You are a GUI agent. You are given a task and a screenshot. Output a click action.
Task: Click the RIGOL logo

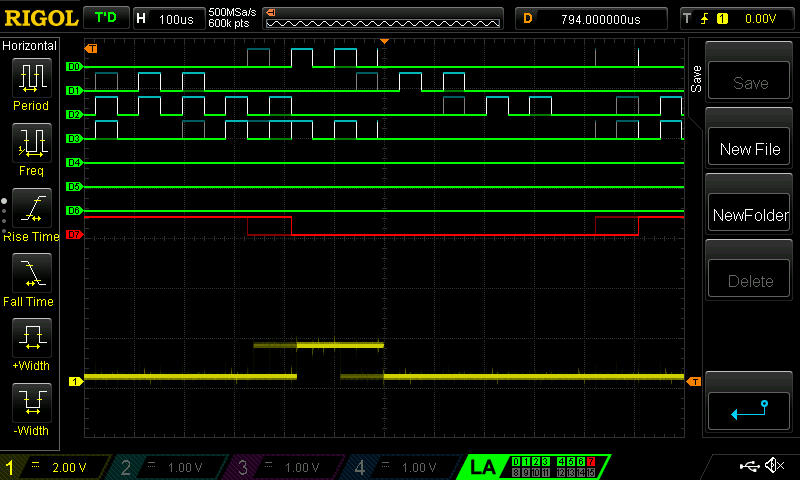pos(39,18)
